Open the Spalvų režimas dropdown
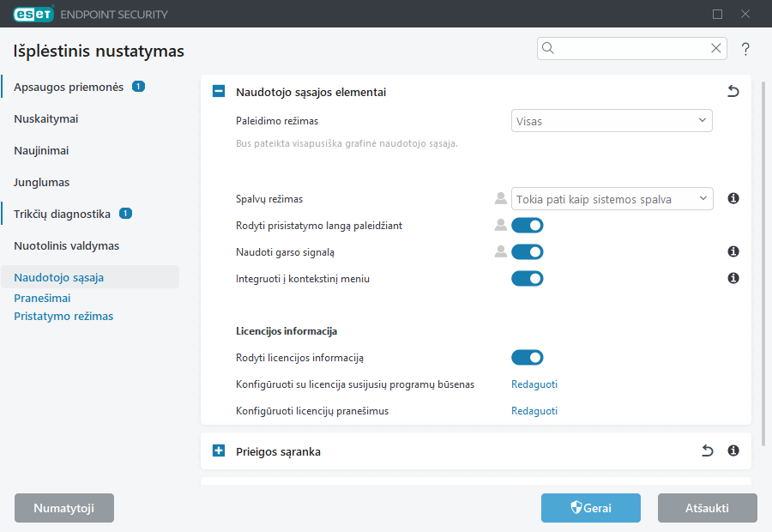The width and height of the screenshot is (772, 532). click(x=612, y=198)
